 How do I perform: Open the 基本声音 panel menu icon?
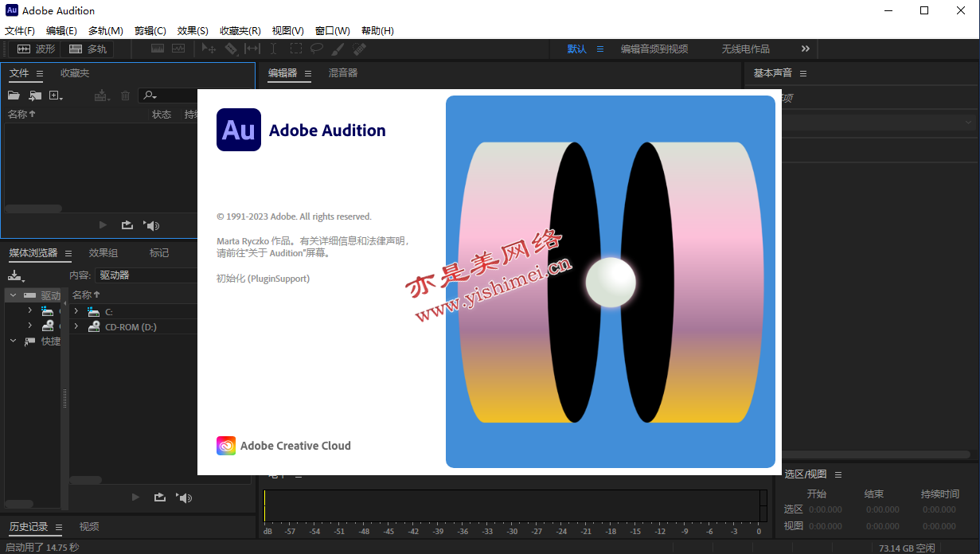pos(803,73)
